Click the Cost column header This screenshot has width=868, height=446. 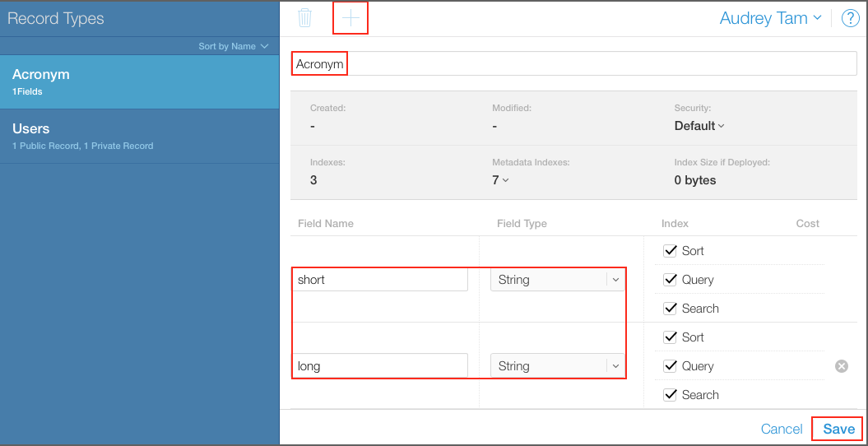(808, 224)
